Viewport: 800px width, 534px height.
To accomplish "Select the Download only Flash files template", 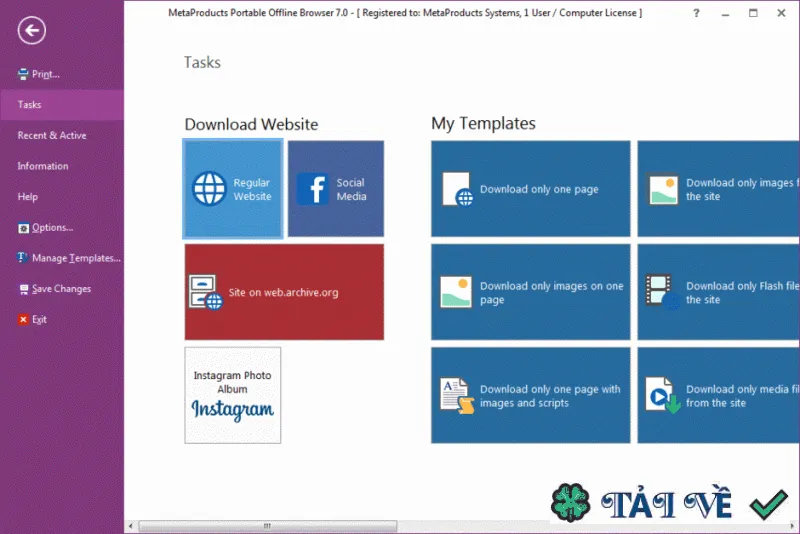I will (718, 292).
